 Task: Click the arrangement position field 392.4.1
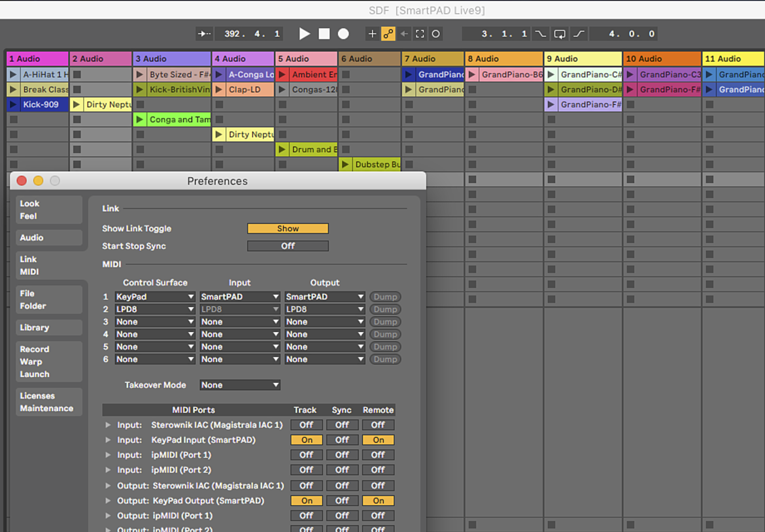pyautogui.click(x=249, y=33)
